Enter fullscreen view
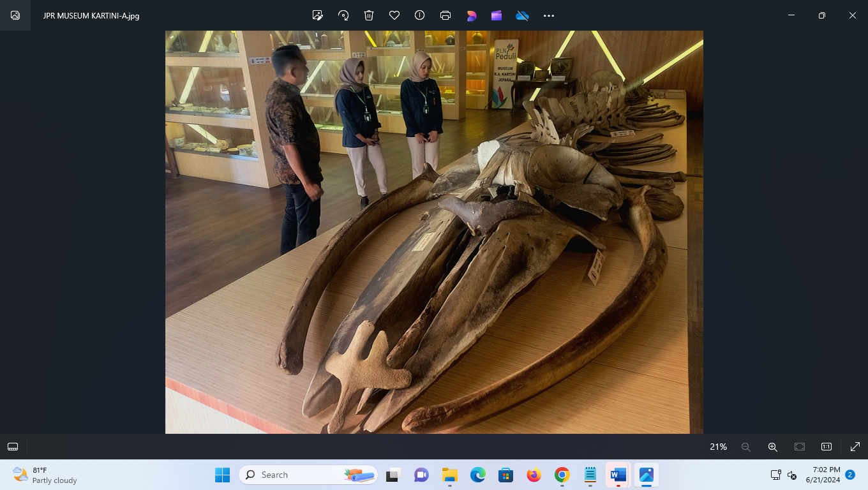868x490 pixels. (x=855, y=447)
